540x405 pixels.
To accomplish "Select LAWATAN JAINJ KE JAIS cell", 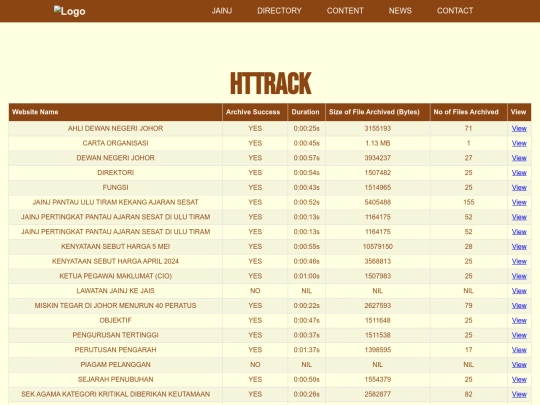I will pyautogui.click(x=115, y=291).
